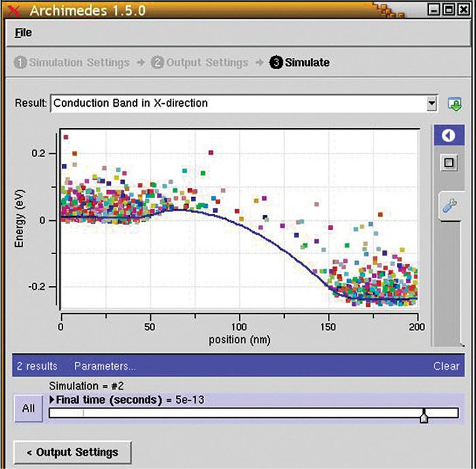
Task: Click the Final time slider handle
Action: pos(424,416)
